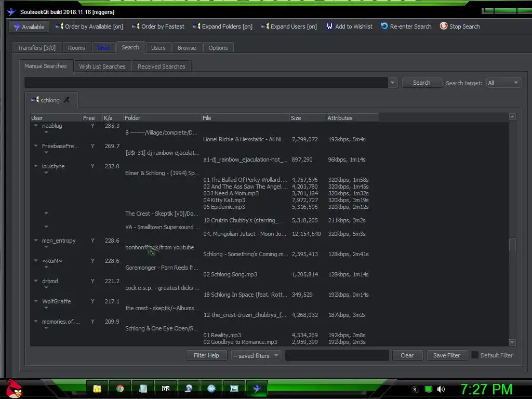532x399 pixels.
Task: Click the Filter Help button
Action: point(206,355)
